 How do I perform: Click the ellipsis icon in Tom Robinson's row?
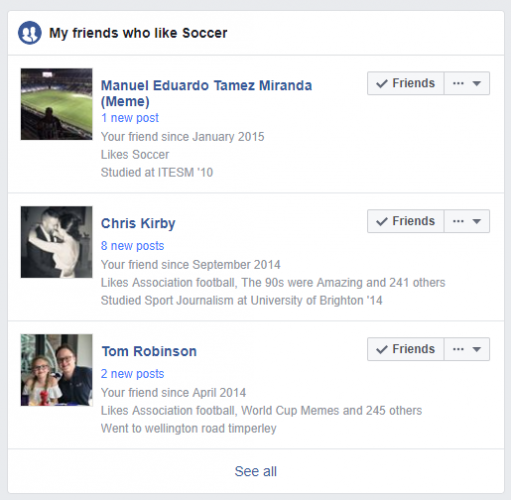[x=458, y=349]
